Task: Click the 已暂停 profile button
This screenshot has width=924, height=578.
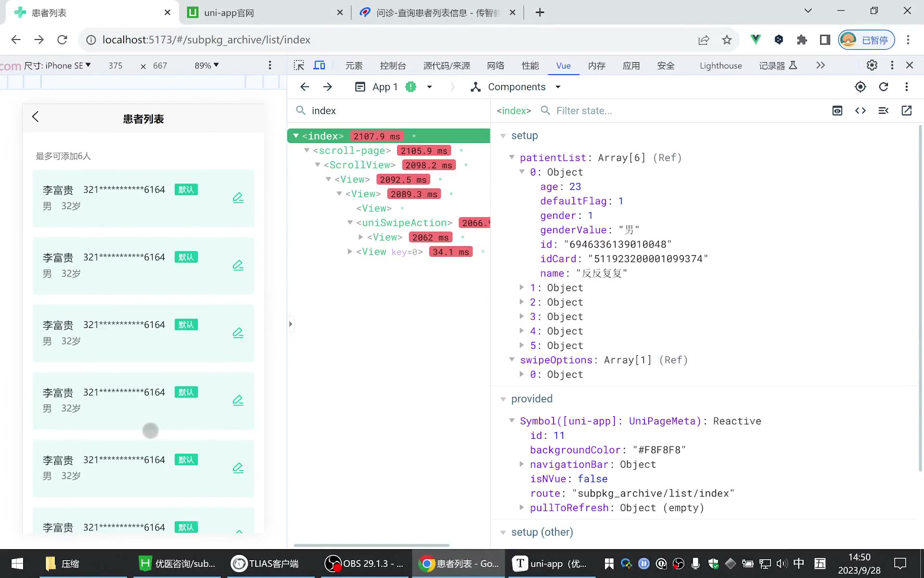Action: (x=867, y=39)
